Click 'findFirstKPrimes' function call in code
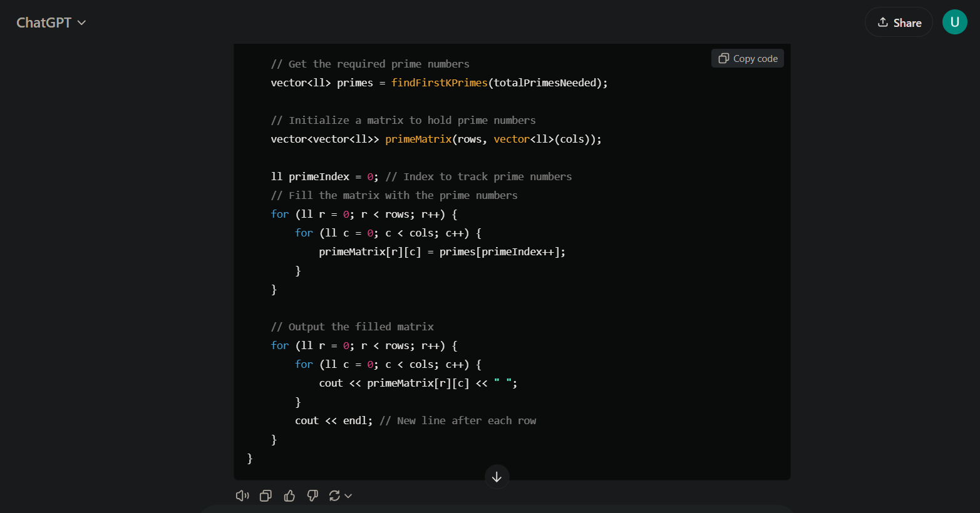The height and width of the screenshot is (513, 980). [439, 83]
